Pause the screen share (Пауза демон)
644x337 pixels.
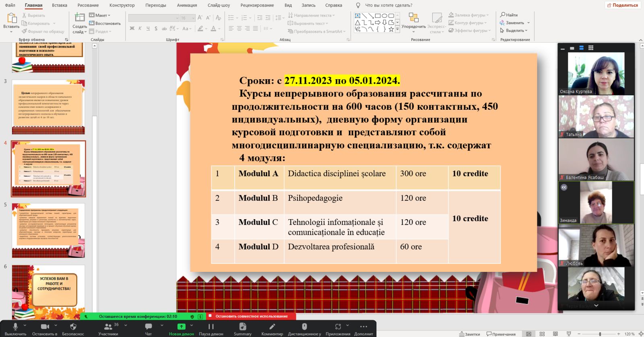point(211,327)
